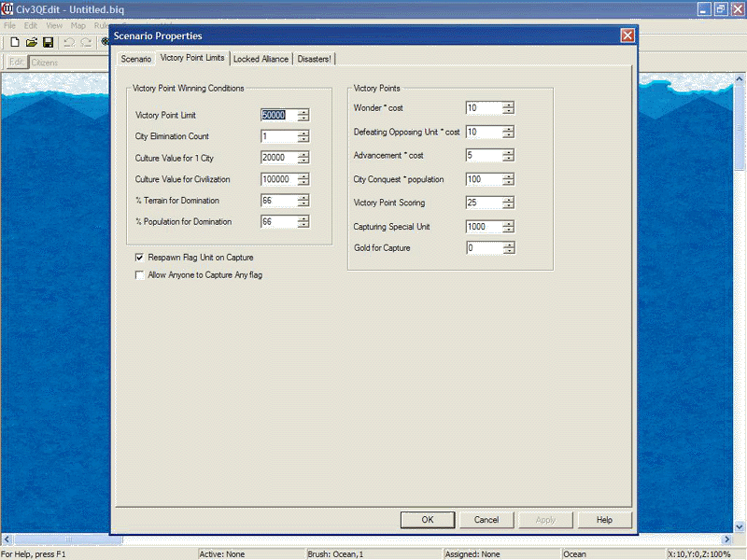Click the Save floppy disk icon
747x560 pixels.
click(48, 42)
